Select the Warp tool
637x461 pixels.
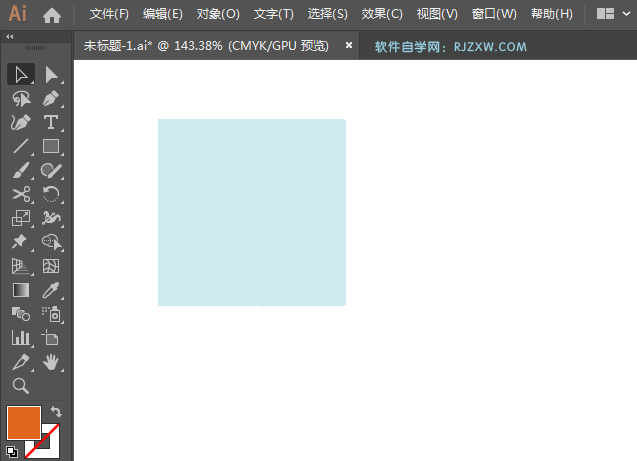coord(51,218)
